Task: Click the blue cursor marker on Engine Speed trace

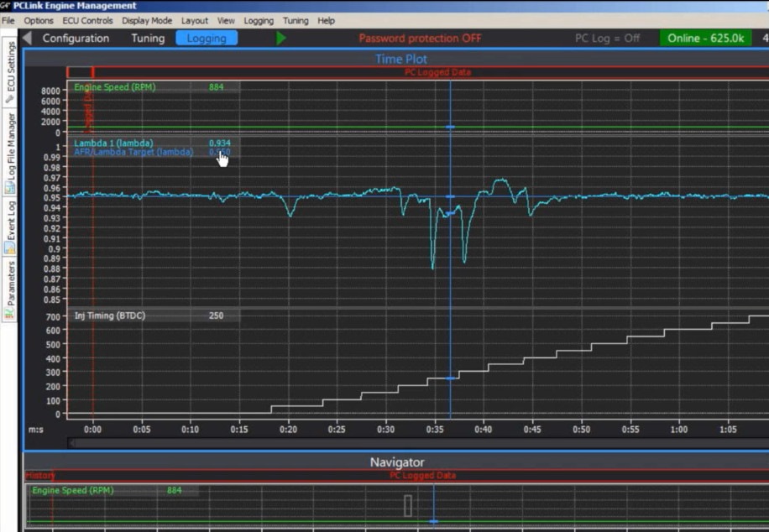Action: [450, 127]
